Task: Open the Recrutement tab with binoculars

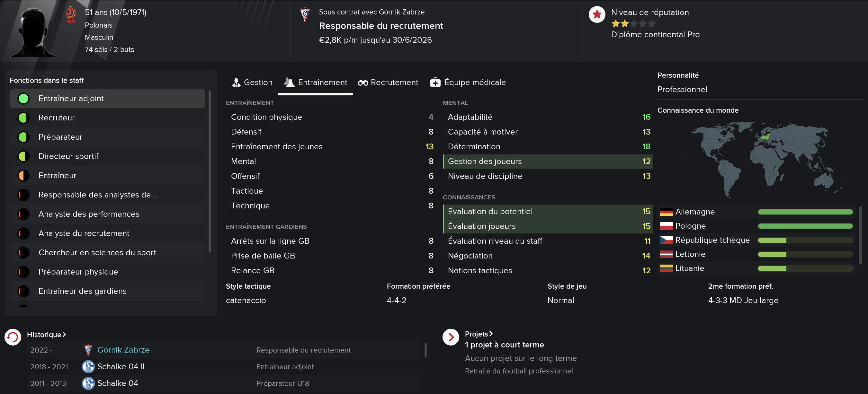Action: [x=388, y=83]
